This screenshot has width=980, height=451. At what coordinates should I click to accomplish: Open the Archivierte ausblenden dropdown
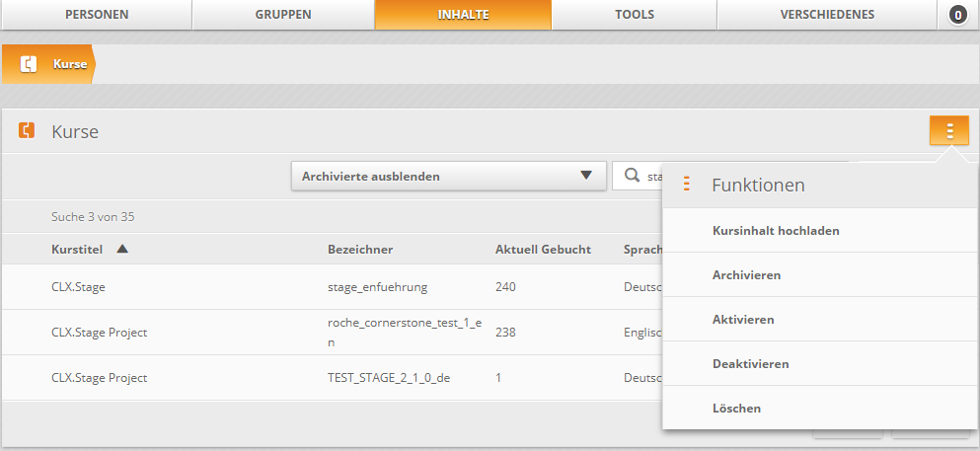(448, 176)
